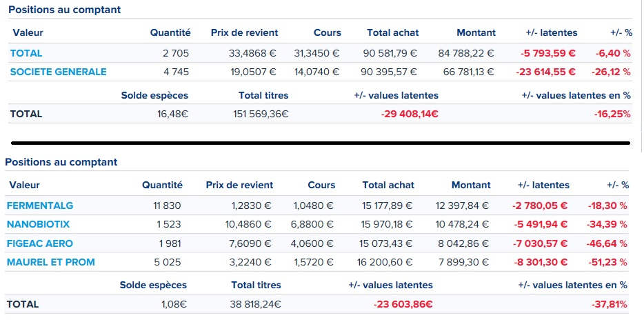This screenshot has height=331, width=644.
Task: Select the -37,81% total percentage
Action: tap(609, 304)
